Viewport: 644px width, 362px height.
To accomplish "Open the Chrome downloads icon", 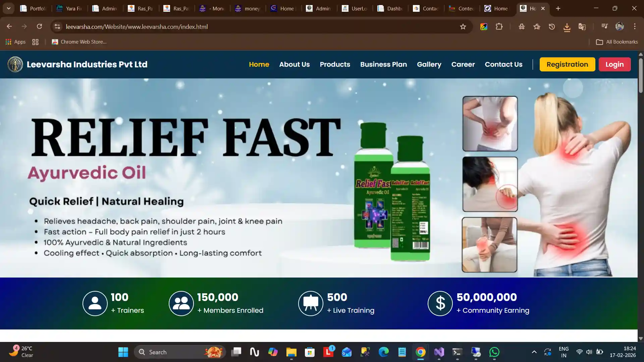I will 567,27.
